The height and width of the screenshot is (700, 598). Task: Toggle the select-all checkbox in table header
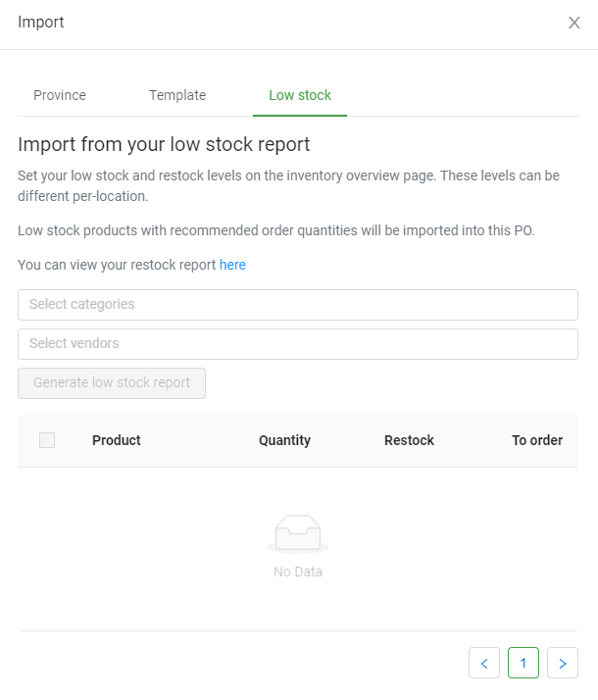pyautogui.click(x=47, y=440)
